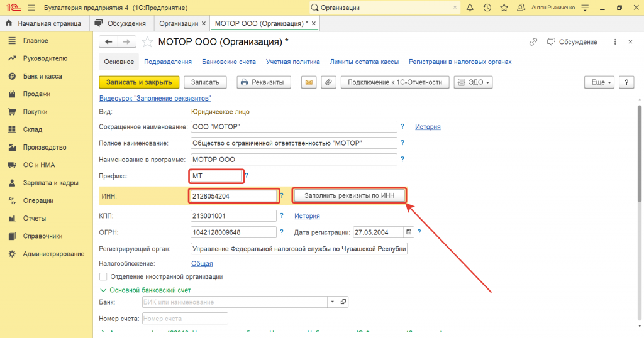Add form to favorites with star icon
The width and height of the screenshot is (644, 338).
[x=147, y=42]
